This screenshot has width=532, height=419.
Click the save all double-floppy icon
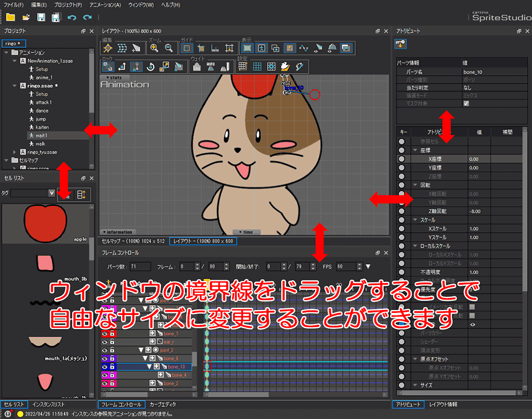click(56, 17)
